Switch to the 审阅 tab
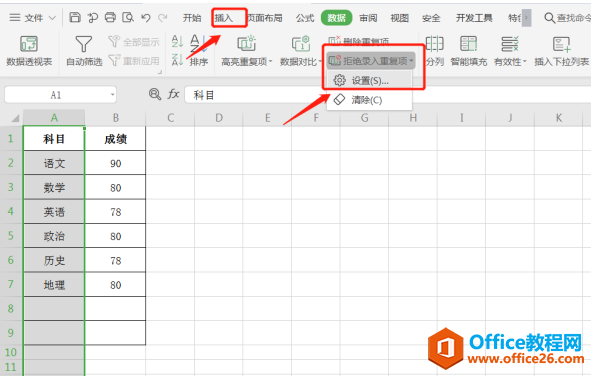The image size is (591, 376). click(x=368, y=18)
